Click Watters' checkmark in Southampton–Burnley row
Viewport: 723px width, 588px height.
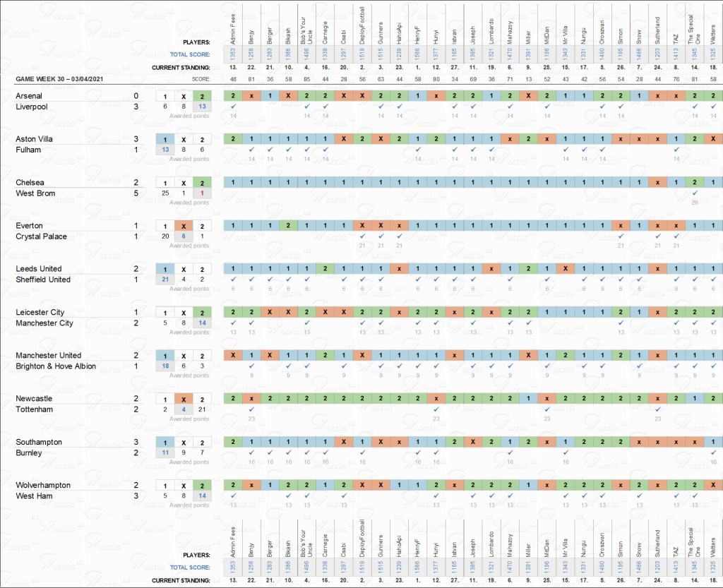pos(712,453)
